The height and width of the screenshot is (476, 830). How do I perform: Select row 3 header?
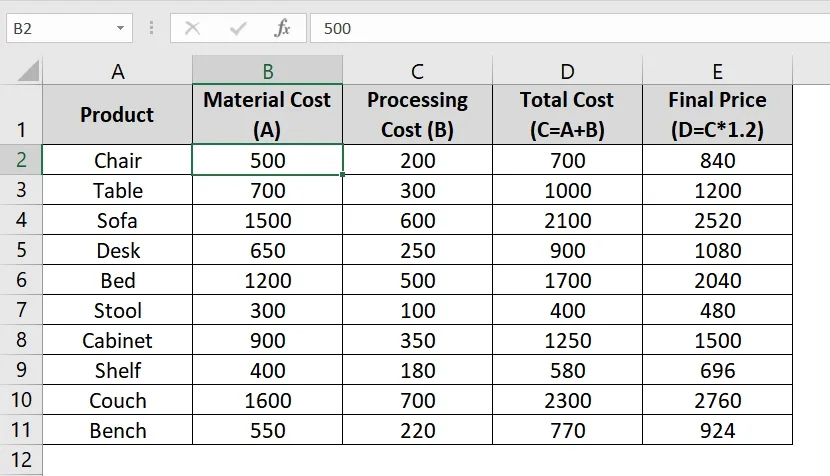click(21, 190)
